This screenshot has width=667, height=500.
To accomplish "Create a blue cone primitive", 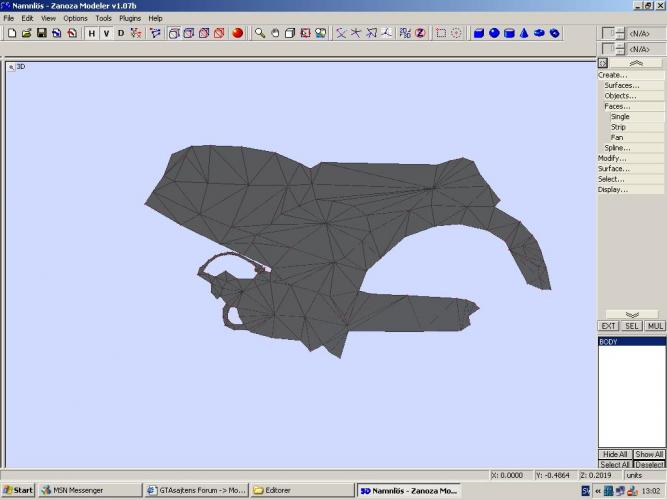I will pos(524,33).
